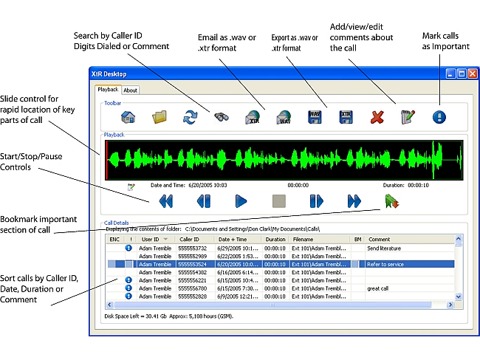Click the Home icon in the toolbar
The height and width of the screenshot is (360, 480).
128,117
